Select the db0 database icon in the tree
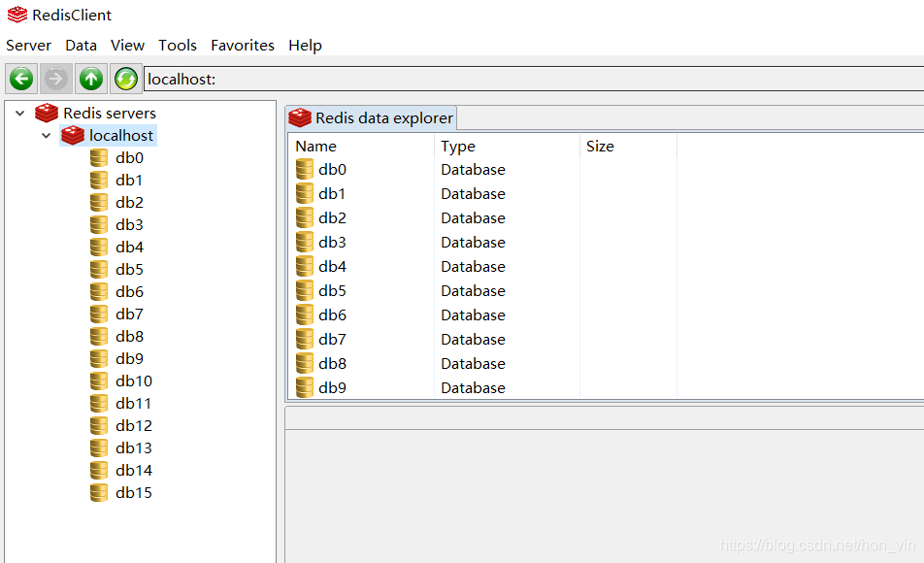Screen dimensions: 924x563 [x=98, y=156]
